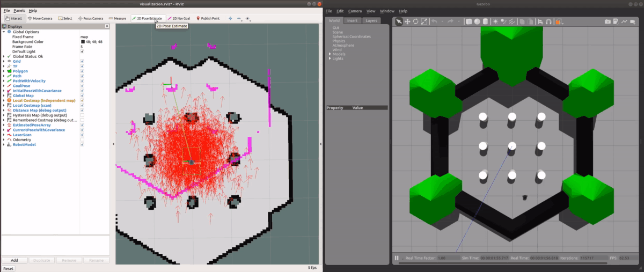
Task: Expand the EstimatedPoseArray display node
Action: point(4,125)
